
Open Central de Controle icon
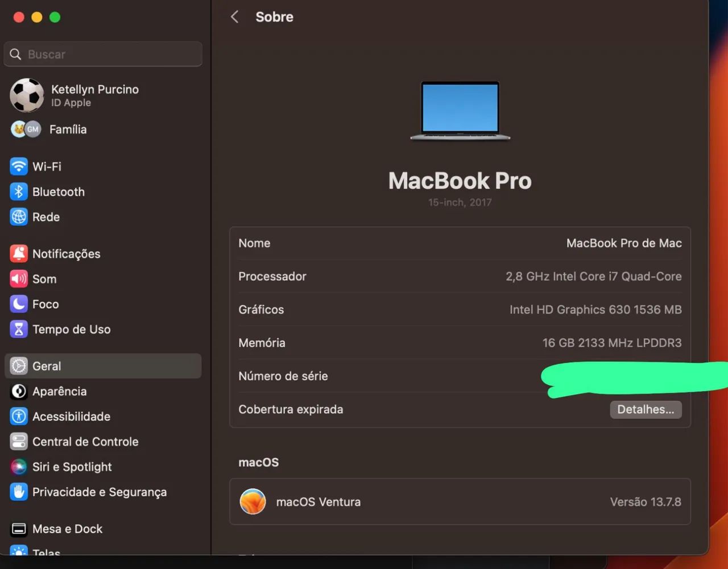[x=19, y=442]
